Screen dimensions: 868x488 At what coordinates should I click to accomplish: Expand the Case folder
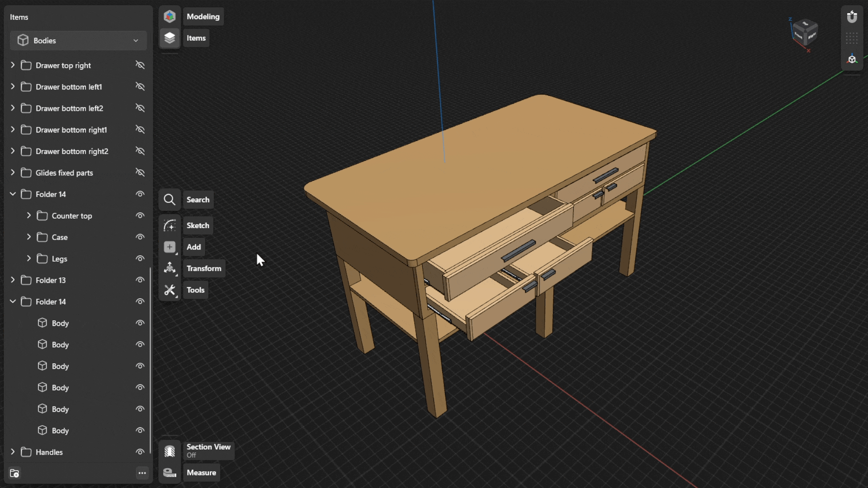click(x=29, y=237)
